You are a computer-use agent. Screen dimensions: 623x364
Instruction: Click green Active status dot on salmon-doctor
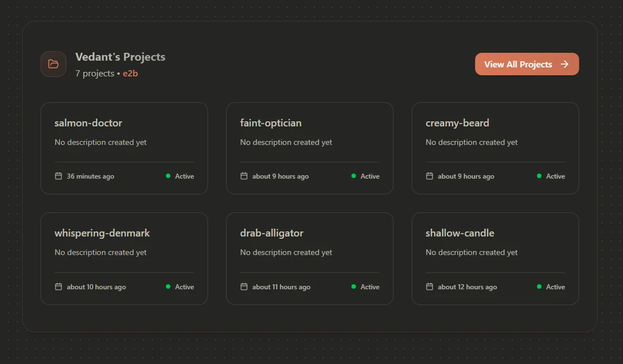click(x=168, y=176)
